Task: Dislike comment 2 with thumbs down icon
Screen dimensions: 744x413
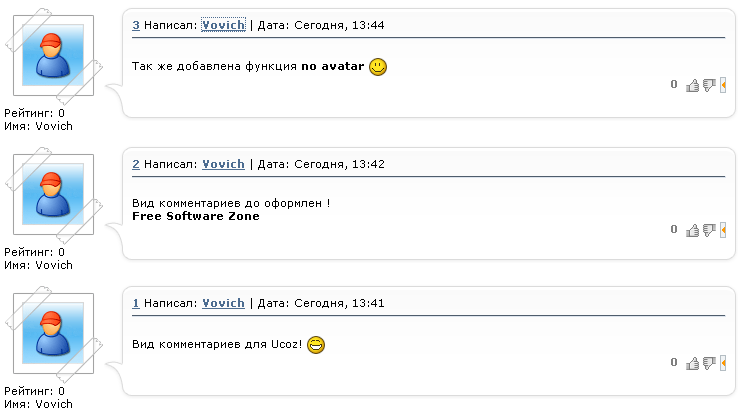Action: point(709,230)
